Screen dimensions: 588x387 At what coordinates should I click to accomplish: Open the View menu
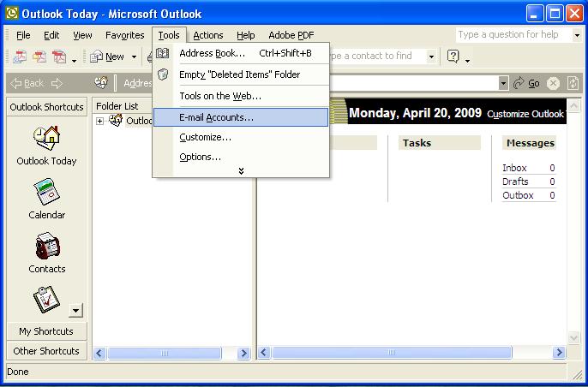coord(82,35)
